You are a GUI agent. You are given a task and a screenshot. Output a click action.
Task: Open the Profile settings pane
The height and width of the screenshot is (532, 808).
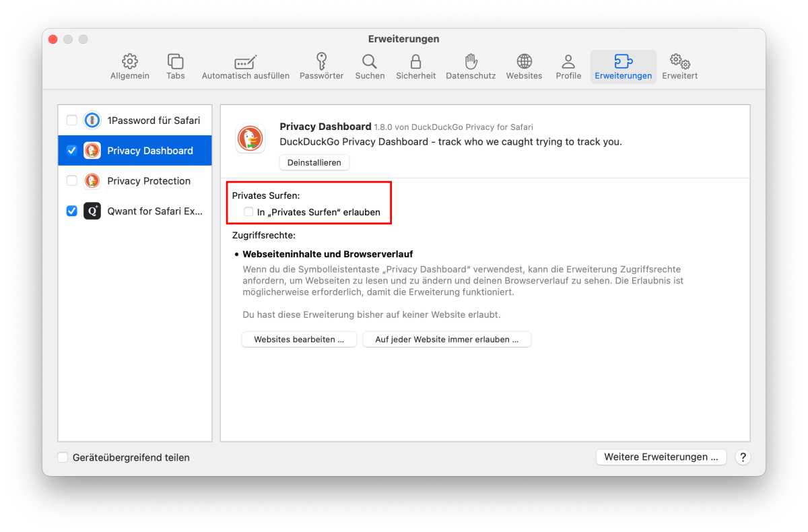tap(568, 67)
